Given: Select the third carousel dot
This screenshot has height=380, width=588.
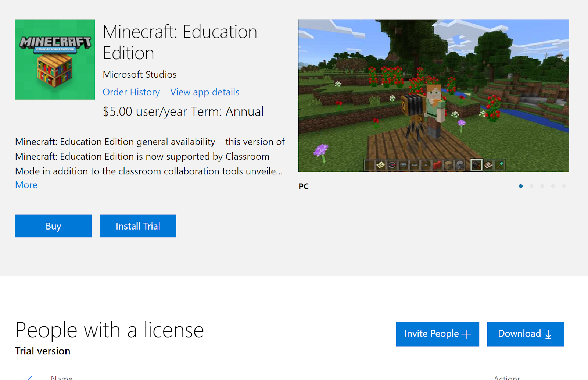Looking at the screenshot, I should 542,186.
